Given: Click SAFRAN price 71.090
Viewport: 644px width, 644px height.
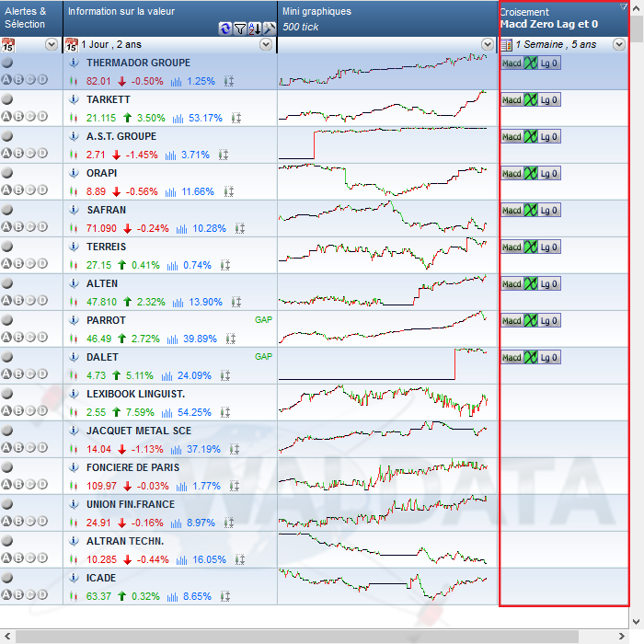Looking at the screenshot, I should (101, 228).
